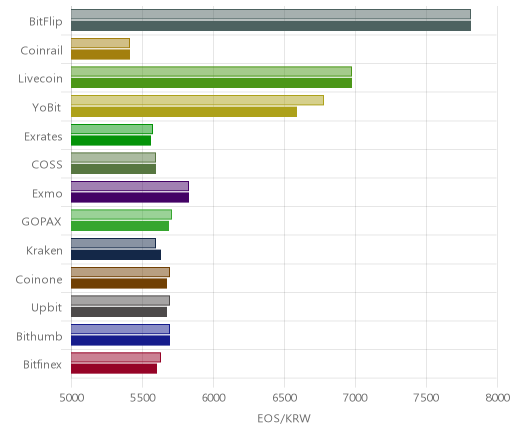Select the light Coinrail bar
The height and width of the screenshot is (436, 512).
click(x=100, y=43)
